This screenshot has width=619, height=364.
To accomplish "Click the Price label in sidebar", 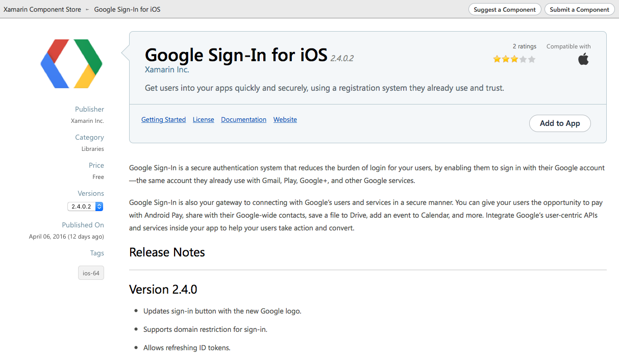I will tap(96, 165).
